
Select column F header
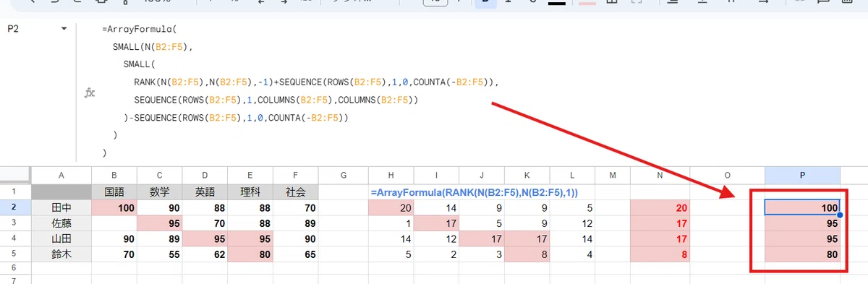tap(295, 176)
